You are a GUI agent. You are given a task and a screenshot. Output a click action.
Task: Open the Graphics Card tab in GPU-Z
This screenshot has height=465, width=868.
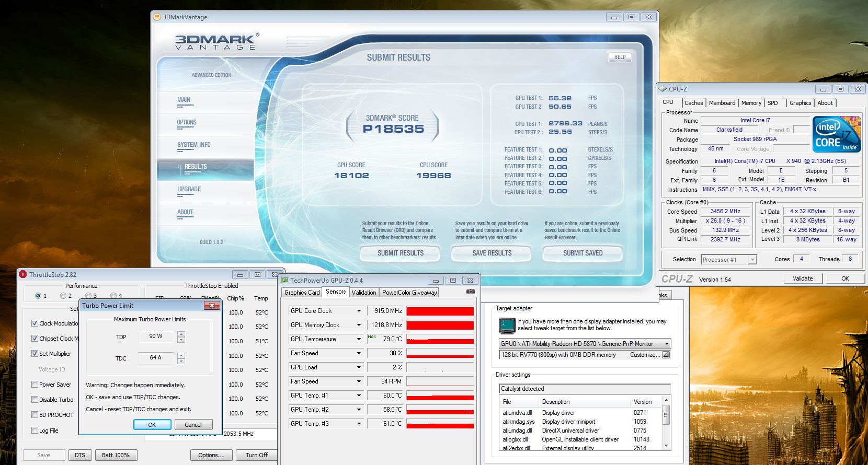[302, 293]
